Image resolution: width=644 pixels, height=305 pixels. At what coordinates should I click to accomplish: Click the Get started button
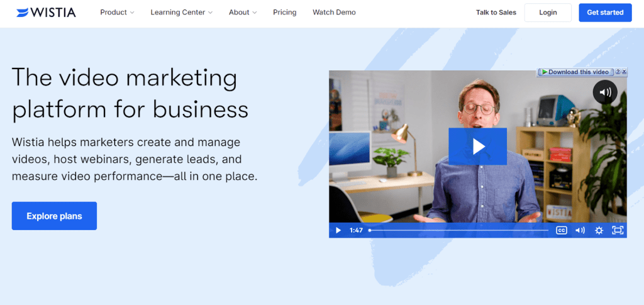[x=605, y=13]
